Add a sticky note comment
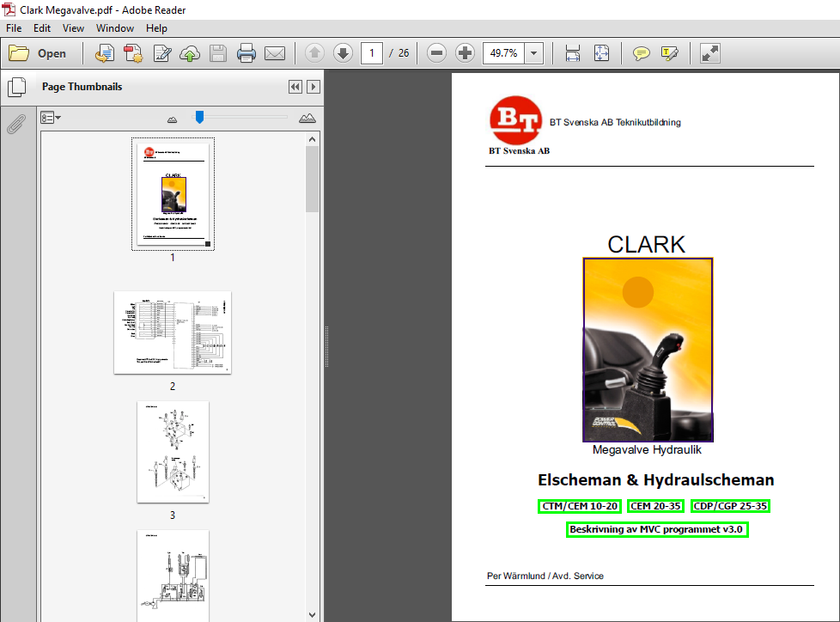Viewport: 840px width, 622px height. [642, 53]
